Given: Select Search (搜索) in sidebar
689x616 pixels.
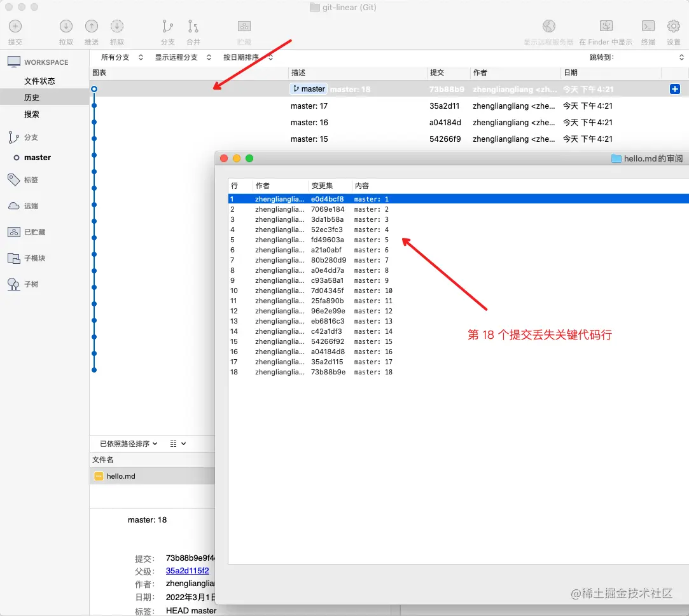Looking at the screenshot, I should 32,114.
